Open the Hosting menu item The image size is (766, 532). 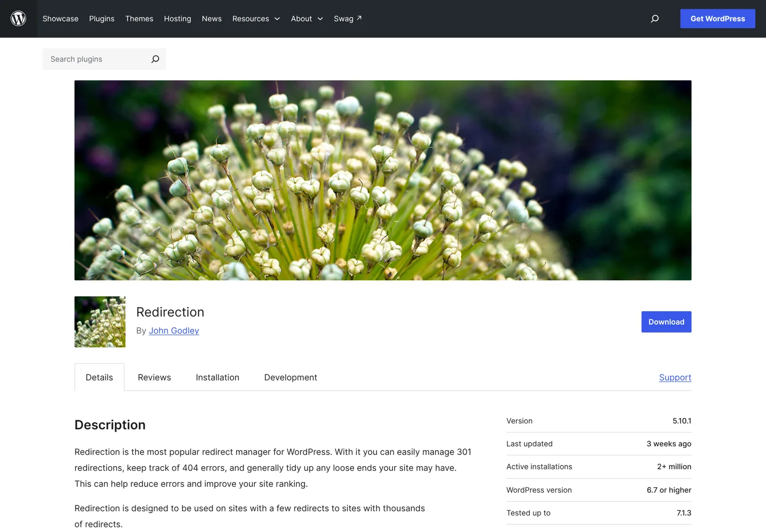tap(178, 19)
